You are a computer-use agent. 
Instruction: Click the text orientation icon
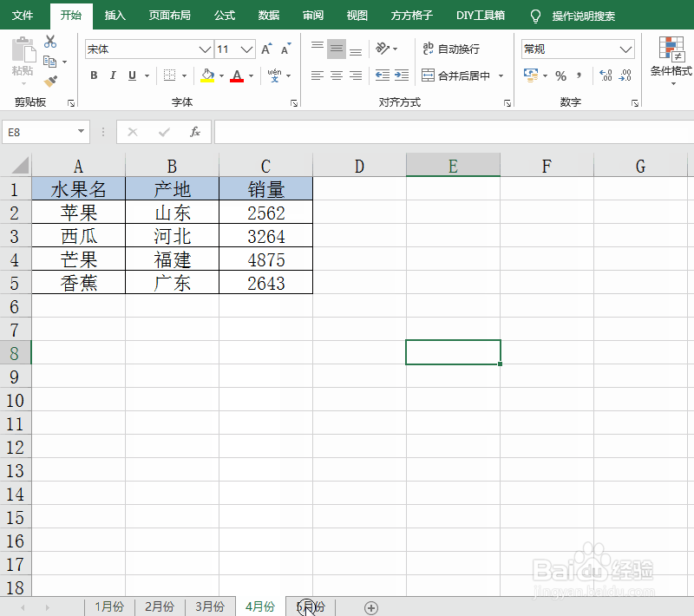[383, 48]
